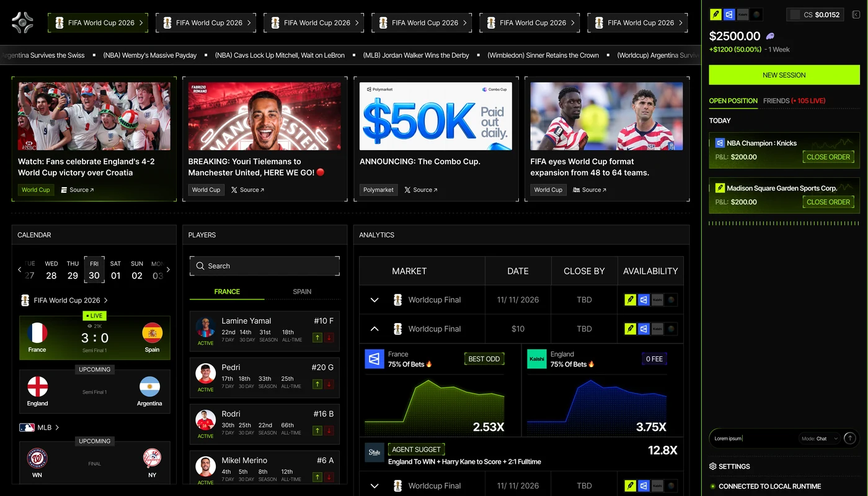Select the highlighted green FIFA World Cup 2026 tab

(98, 23)
